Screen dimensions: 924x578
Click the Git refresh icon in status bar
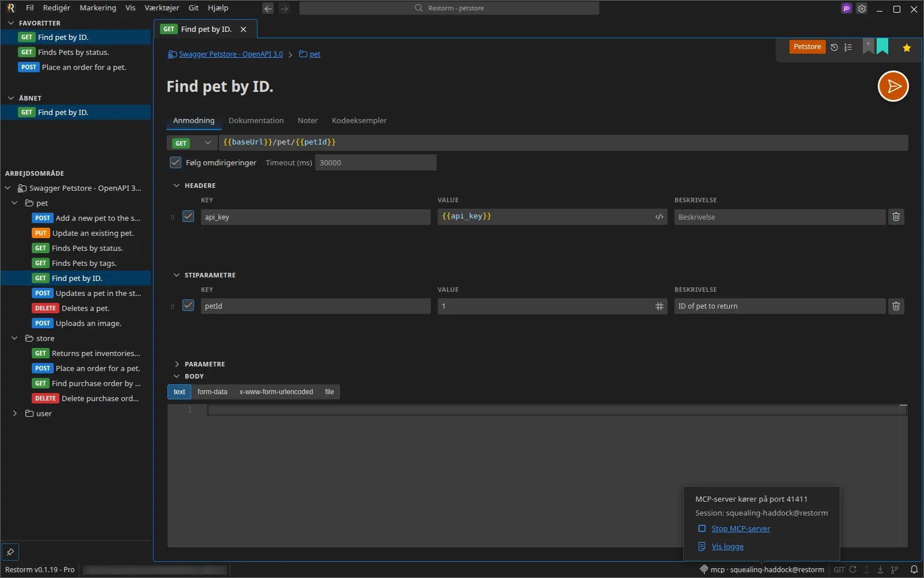853,569
